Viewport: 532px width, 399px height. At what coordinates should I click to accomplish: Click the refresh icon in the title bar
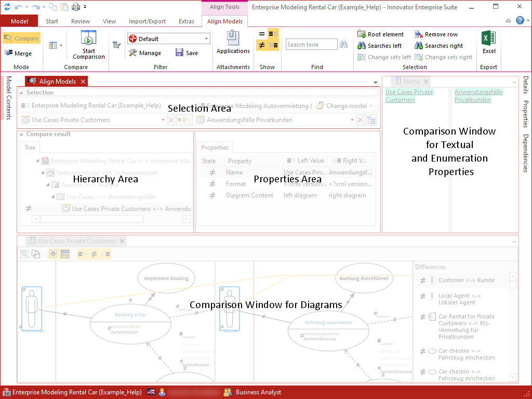pyautogui.click(x=7, y=6)
